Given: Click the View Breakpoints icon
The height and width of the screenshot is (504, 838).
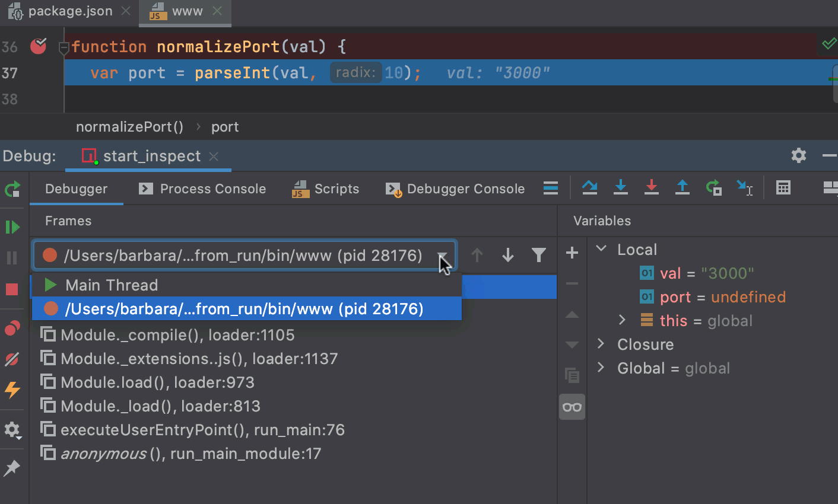Looking at the screenshot, I should pyautogui.click(x=12, y=328).
